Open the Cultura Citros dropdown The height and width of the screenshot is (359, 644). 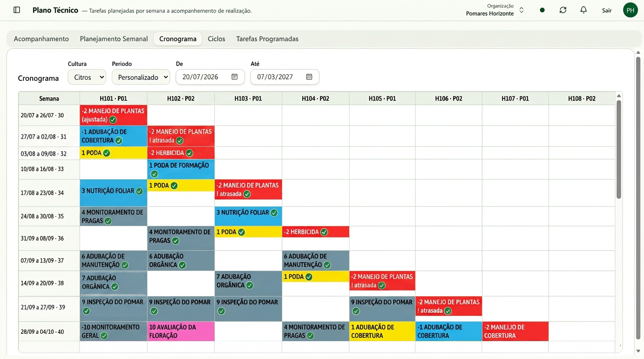87,77
